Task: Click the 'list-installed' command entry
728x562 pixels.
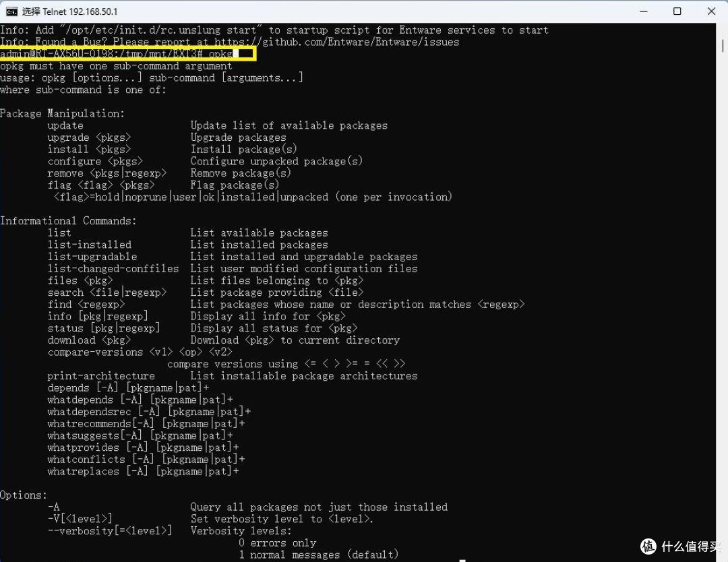Action: pyautogui.click(x=89, y=245)
